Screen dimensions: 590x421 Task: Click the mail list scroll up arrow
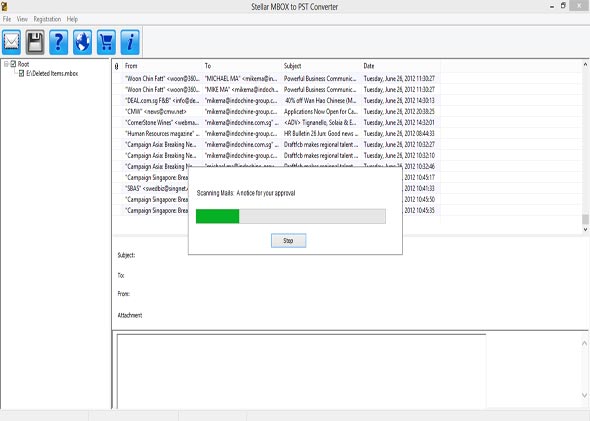point(585,64)
